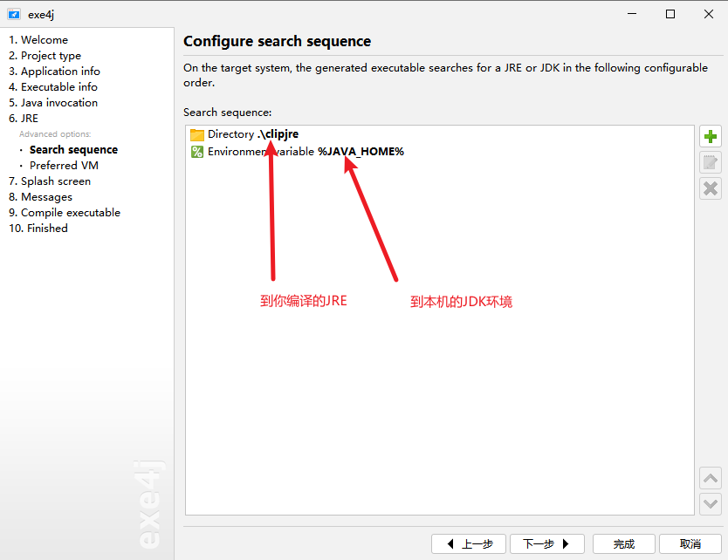Click the 下一步 next button
The height and width of the screenshot is (560, 728).
pyautogui.click(x=546, y=544)
